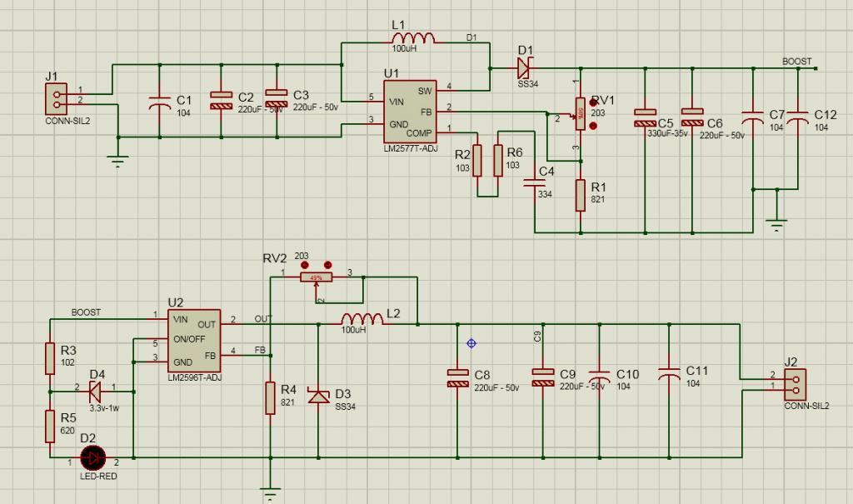This screenshot has width=853, height=504.
Task: Click the '100uH' value under L1
Action: pos(404,48)
